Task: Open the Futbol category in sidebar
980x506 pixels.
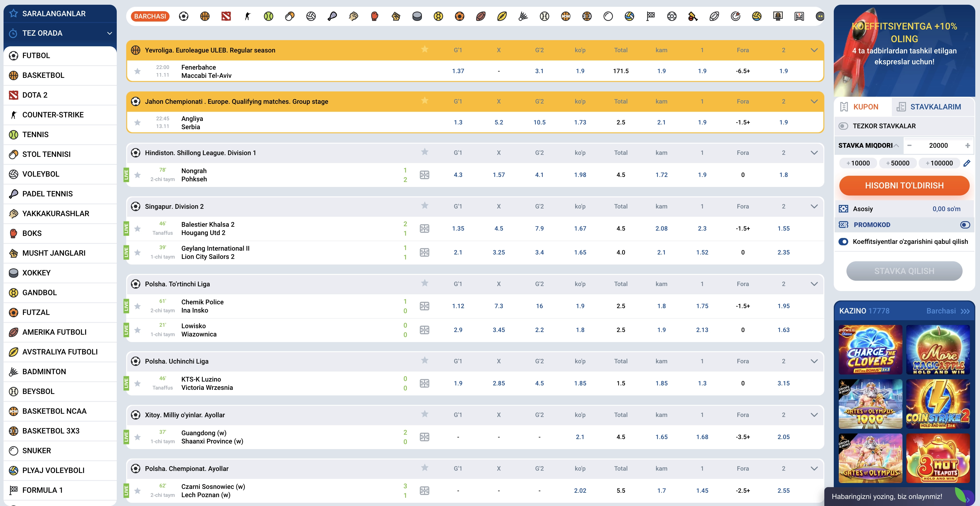Action: pos(36,55)
